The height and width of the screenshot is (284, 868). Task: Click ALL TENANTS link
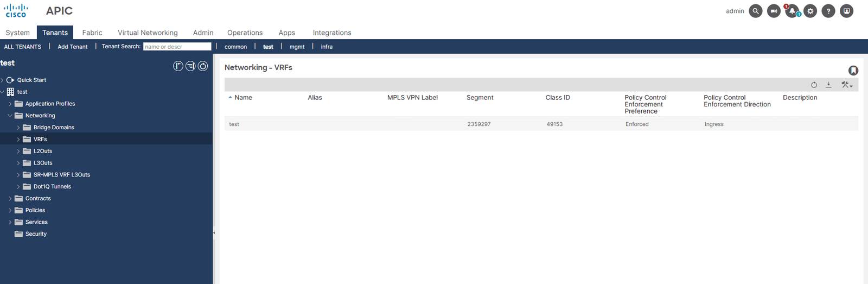pyautogui.click(x=23, y=47)
